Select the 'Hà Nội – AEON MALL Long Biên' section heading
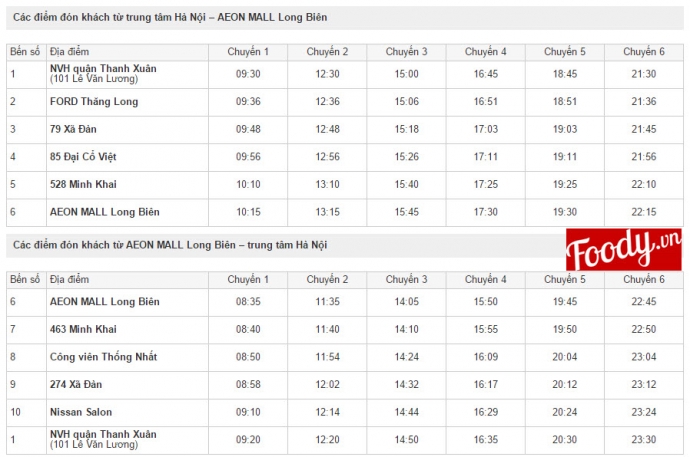Screen dimensions: 690x457 170,17
